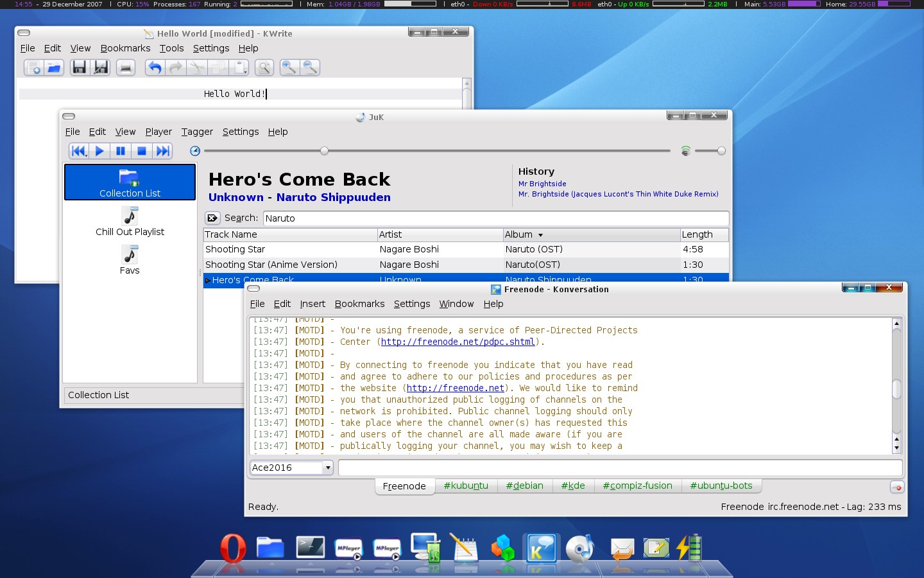Image resolution: width=924 pixels, height=578 pixels.
Task: Open the http://freenode.net link in MOTD
Action: [x=456, y=388]
